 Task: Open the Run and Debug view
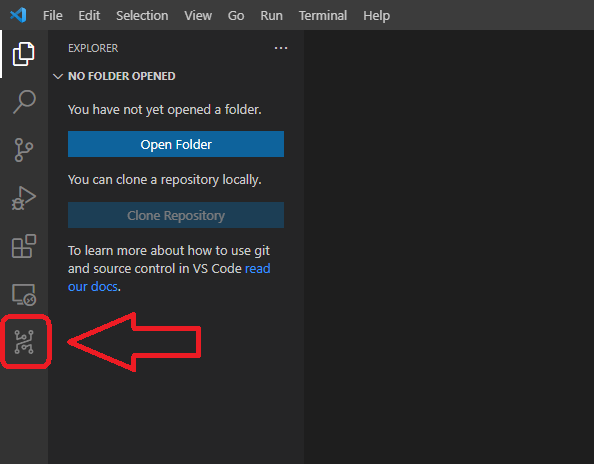pos(23,198)
